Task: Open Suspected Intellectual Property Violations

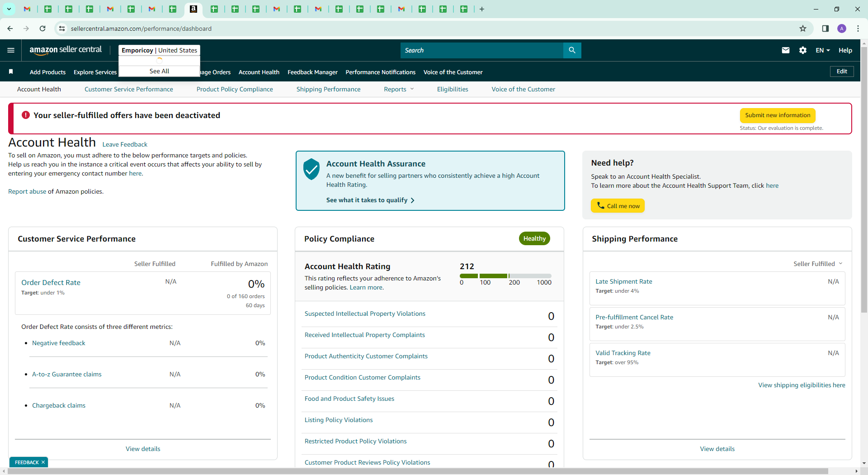Action: tap(365, 313)
